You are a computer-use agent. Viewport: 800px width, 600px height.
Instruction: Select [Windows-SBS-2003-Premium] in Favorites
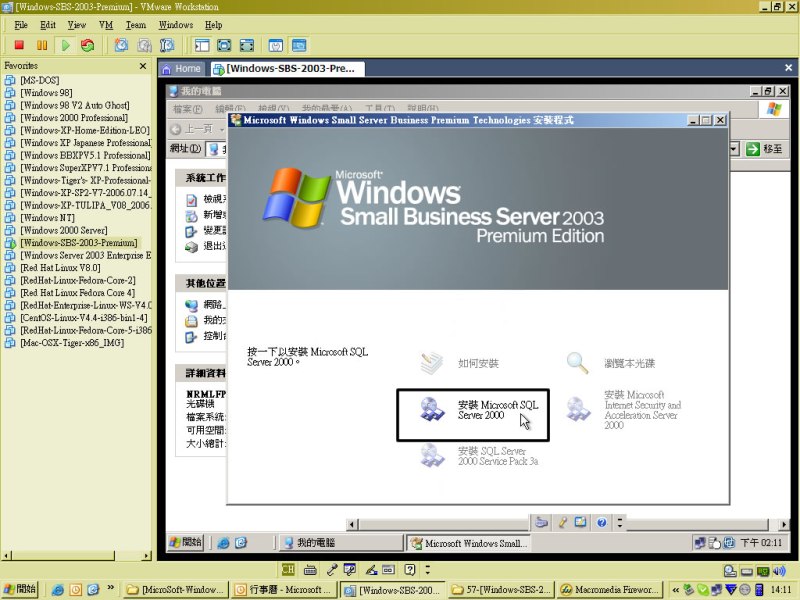(x=79, y=243)
